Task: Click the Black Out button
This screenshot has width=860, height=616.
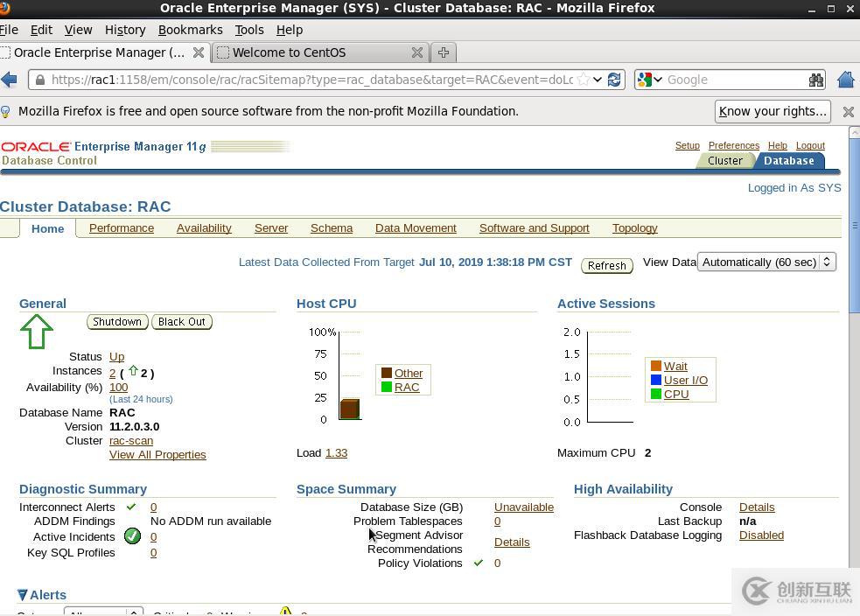Action: point(182,322)
